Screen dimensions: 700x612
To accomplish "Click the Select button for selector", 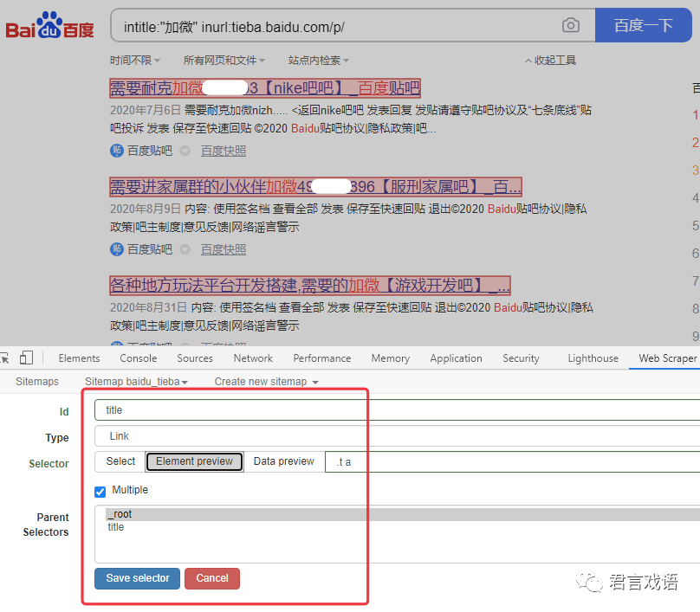I will (120, 461).
